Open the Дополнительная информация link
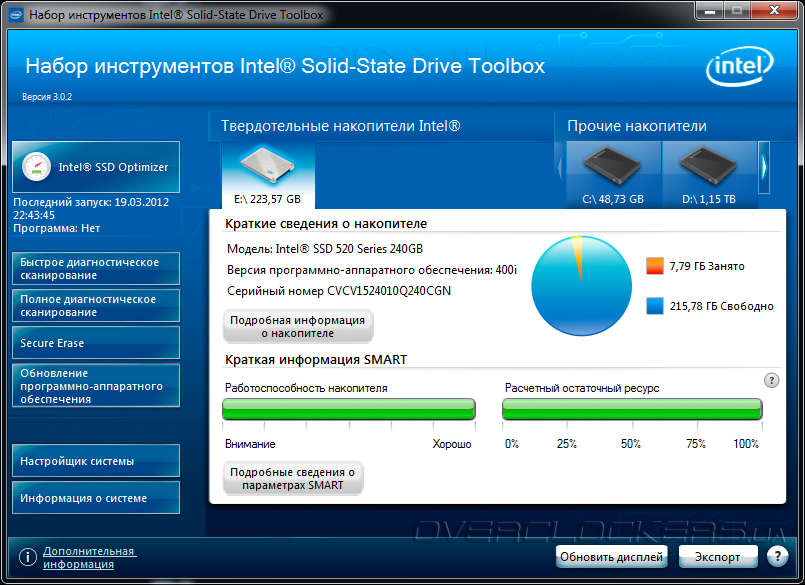The image size is (805, 585). pos(89,557)
